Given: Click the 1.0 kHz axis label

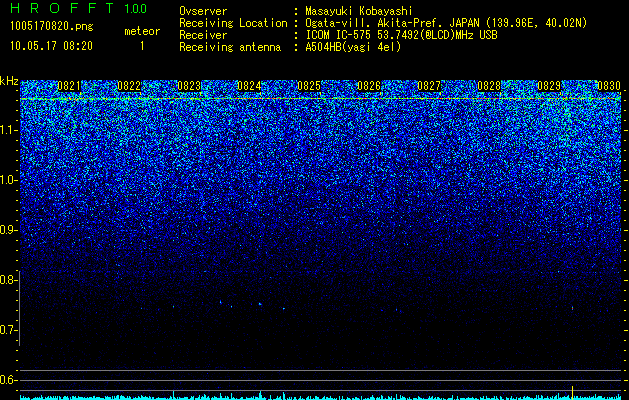Looking at the screenshot, I should [9, 180].
